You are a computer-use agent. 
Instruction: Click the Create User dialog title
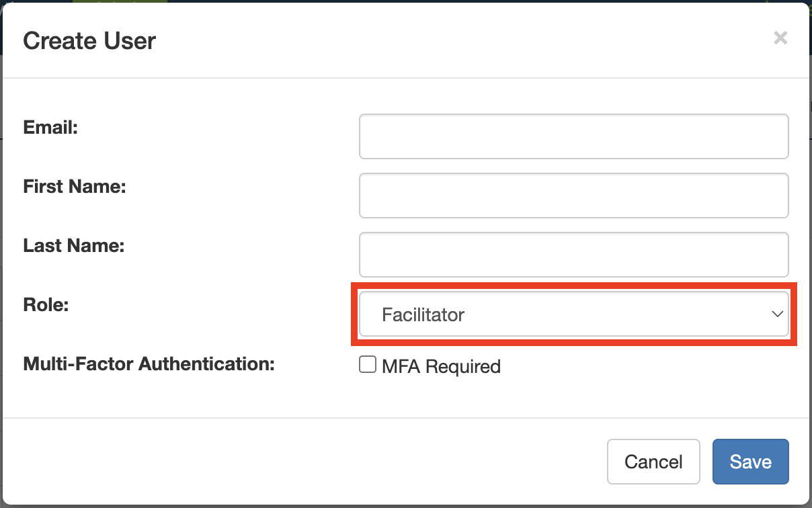[89, 41]
